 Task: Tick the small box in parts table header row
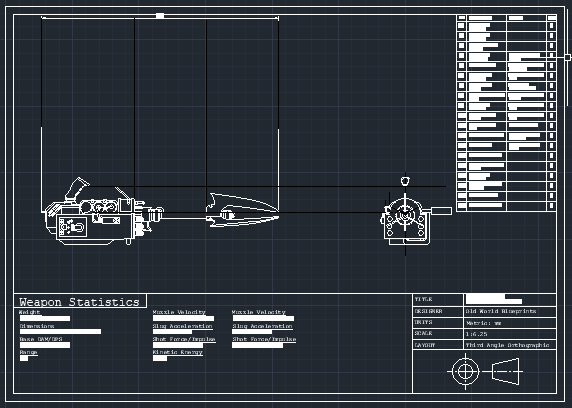(x=461, y=18)
